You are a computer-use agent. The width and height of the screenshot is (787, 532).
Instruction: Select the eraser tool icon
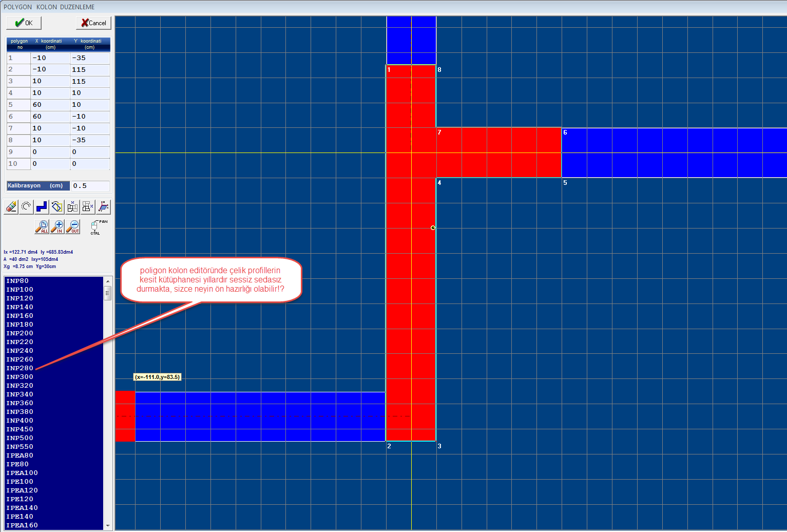[11, 207]
